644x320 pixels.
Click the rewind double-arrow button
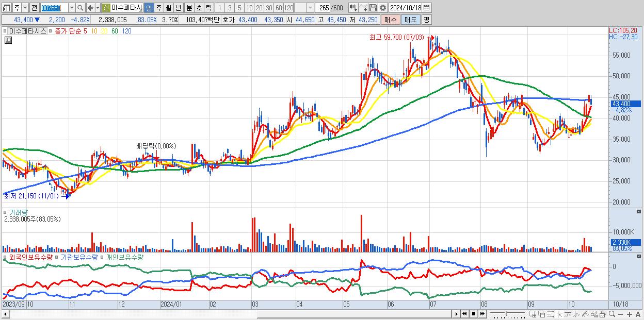465,314
